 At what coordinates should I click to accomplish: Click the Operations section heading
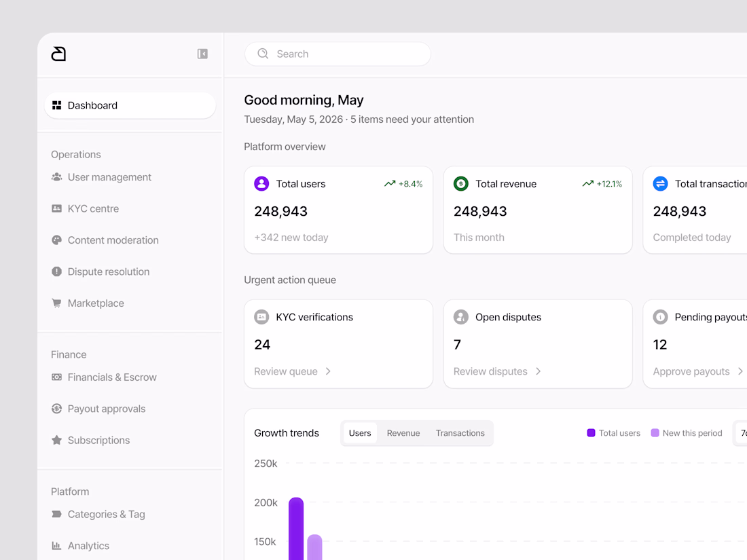point(76,154)
